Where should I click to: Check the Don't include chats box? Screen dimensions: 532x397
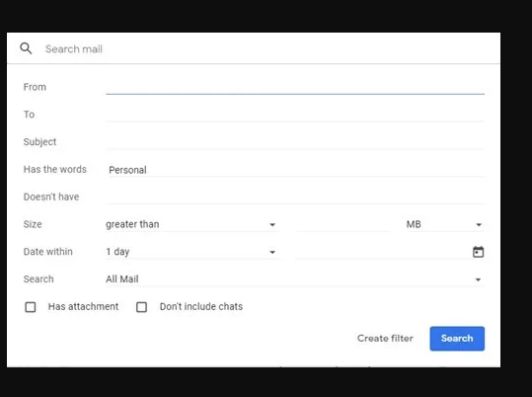pos(141,307)
